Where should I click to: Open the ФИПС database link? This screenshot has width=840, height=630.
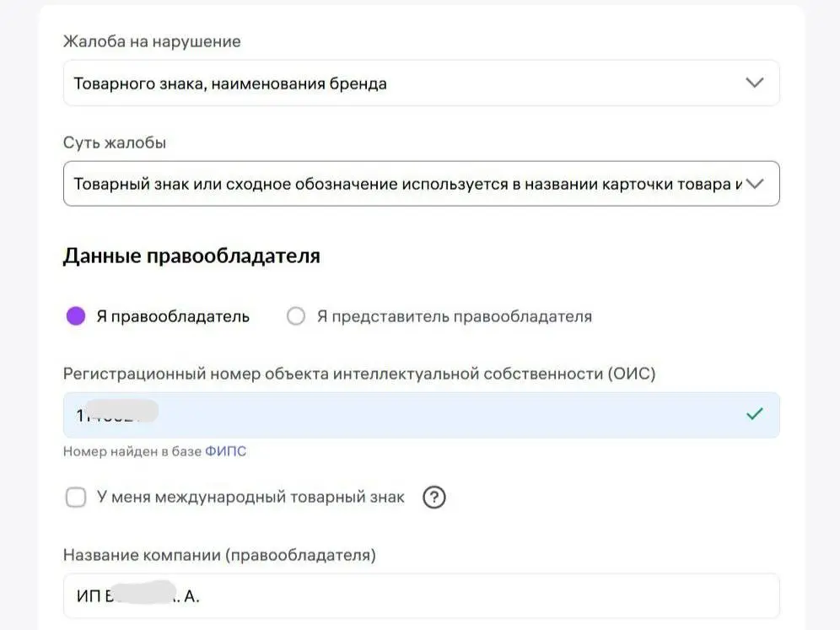coord(226,451)
